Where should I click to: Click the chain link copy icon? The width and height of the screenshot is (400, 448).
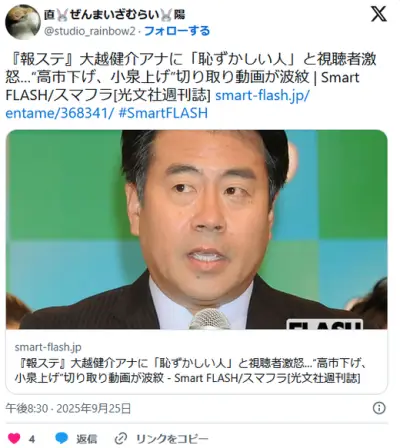point(120,438)
